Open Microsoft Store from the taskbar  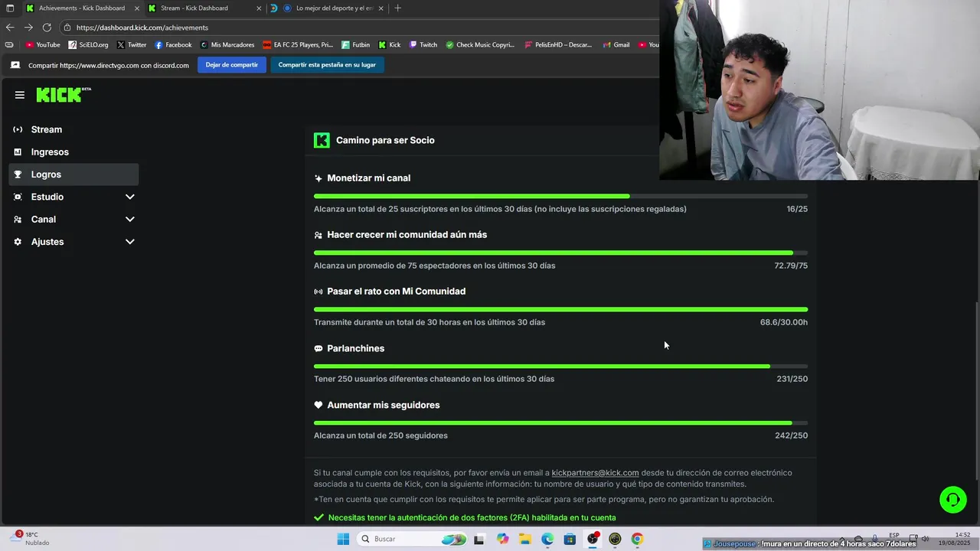pyautogui.click(x=570, y=539)
